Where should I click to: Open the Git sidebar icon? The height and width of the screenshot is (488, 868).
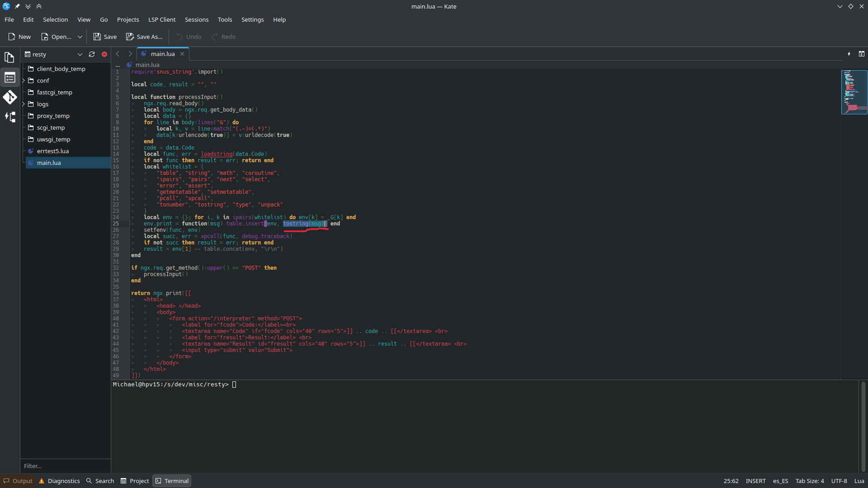pos(9,97)
